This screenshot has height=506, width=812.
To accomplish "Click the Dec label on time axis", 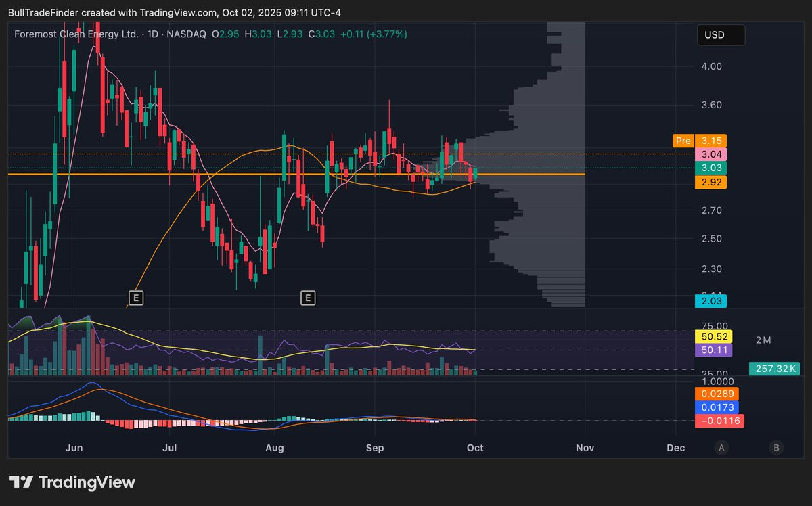I will pos(675,448).
